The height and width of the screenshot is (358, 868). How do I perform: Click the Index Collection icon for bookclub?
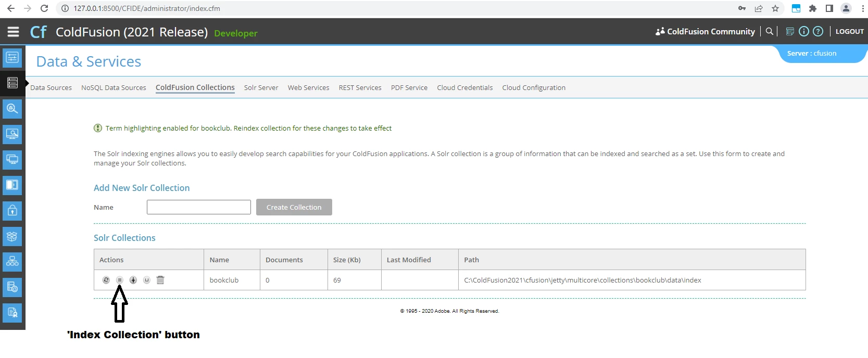point(120,280)
